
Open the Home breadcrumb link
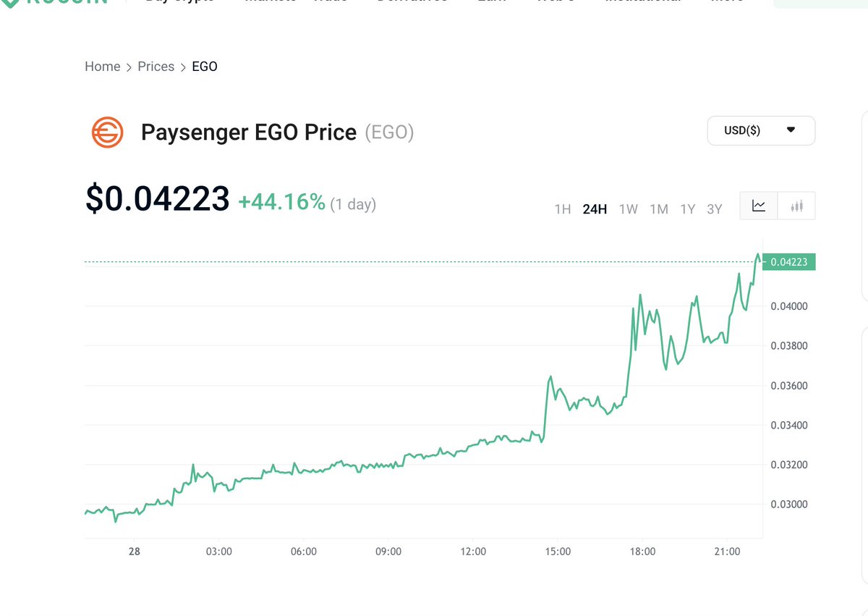point(103,67)
